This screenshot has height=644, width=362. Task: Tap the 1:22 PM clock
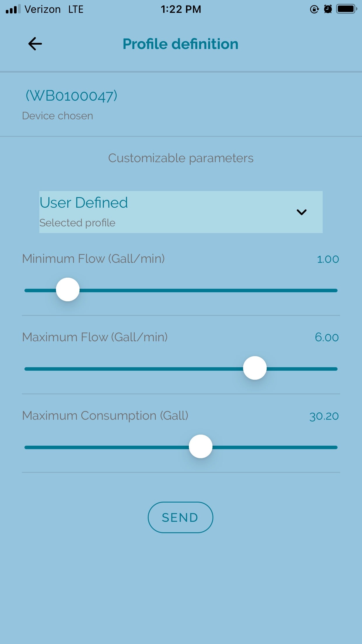click(x=181, y=9)
